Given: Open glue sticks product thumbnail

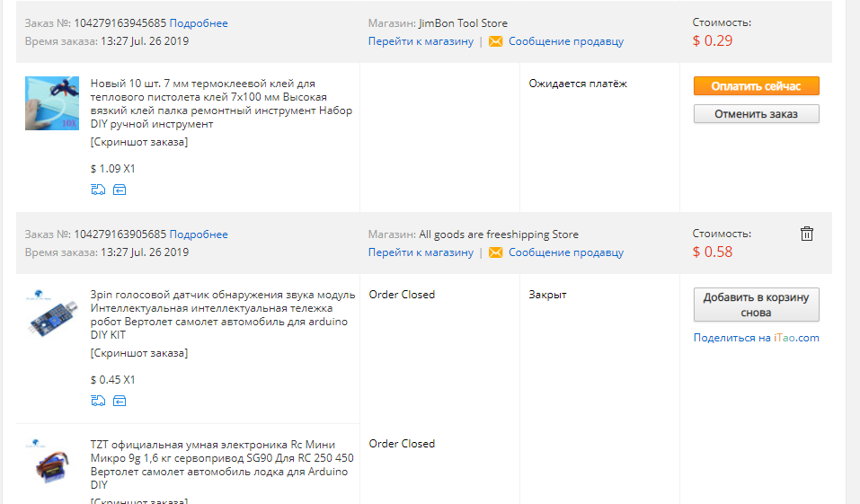Looking at the screenshot, I should (x=52, y=103).
